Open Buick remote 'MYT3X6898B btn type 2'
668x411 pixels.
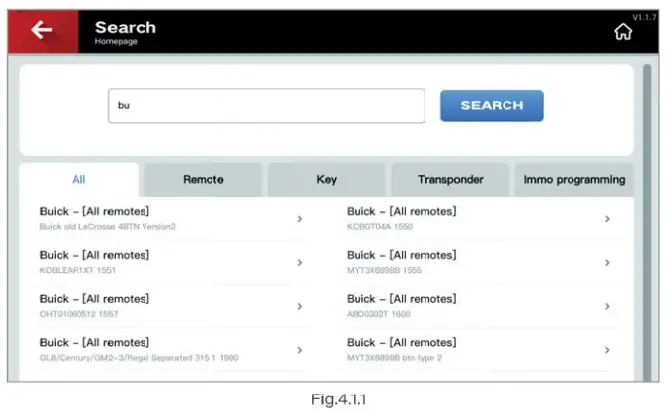click(481, 350)
